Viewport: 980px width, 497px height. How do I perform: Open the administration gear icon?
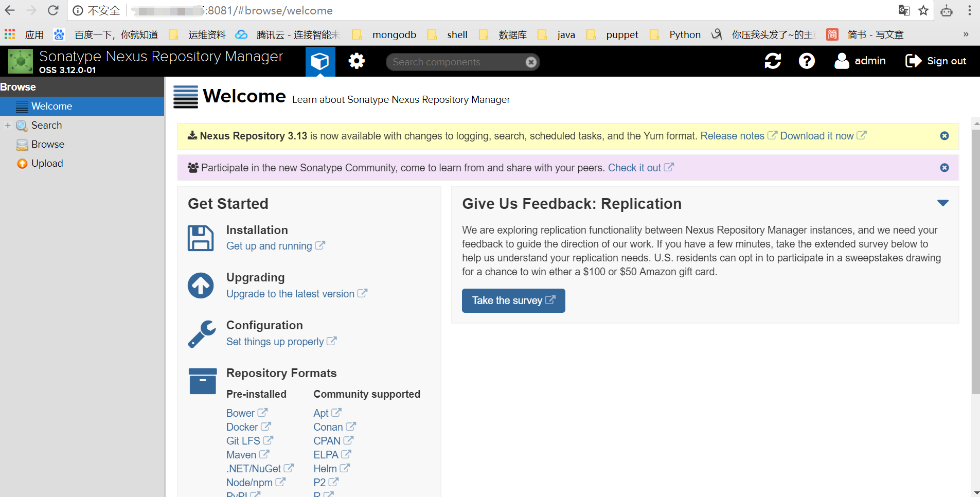point(356,61)
